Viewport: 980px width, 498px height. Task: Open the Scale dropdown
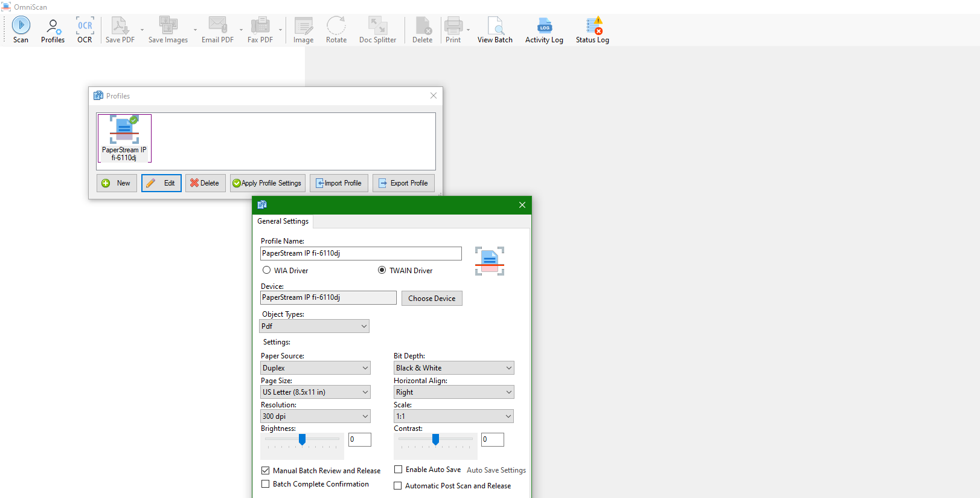pyautogui.click(x=454, y=416)
